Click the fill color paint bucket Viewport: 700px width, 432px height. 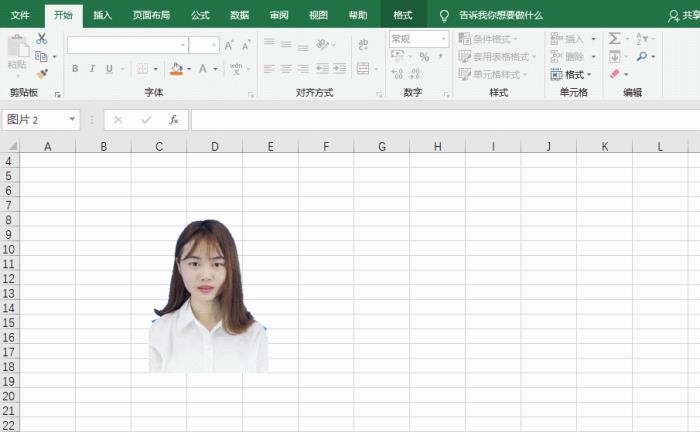pyautogui.click(x=176, y=69)
